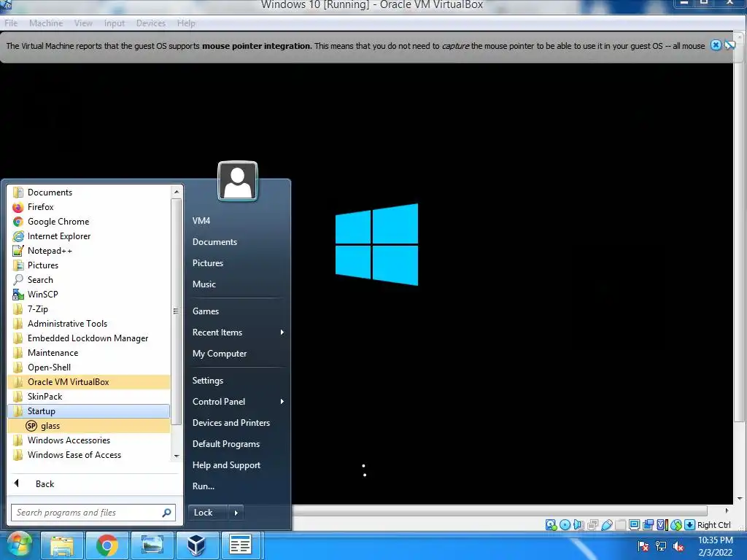Open the arrow next to Lock button

236,513
